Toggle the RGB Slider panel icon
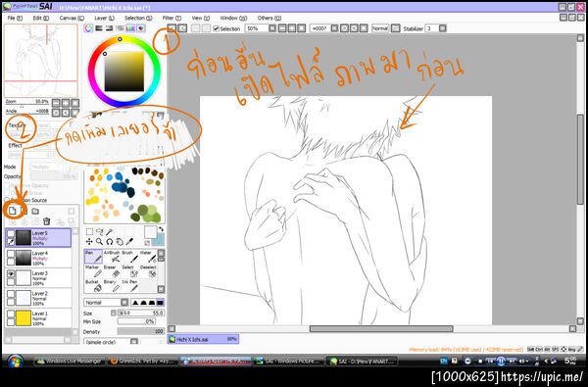588x387 pixels. 99,28
